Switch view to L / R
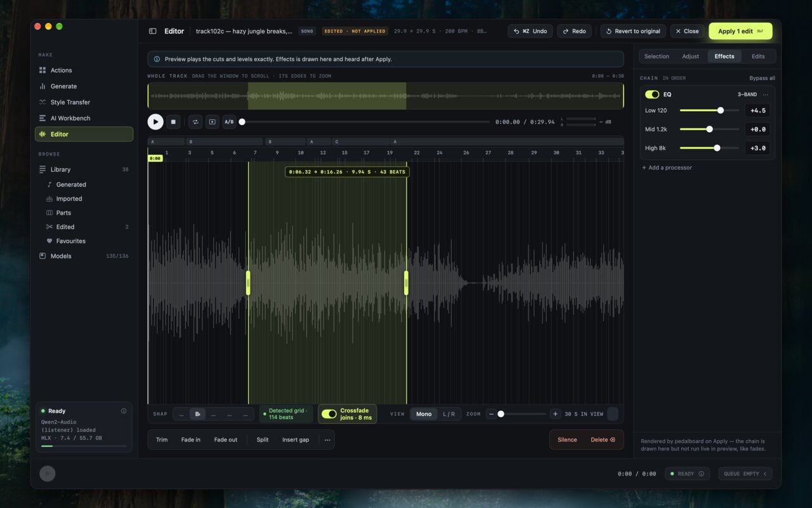 [449, 414]
